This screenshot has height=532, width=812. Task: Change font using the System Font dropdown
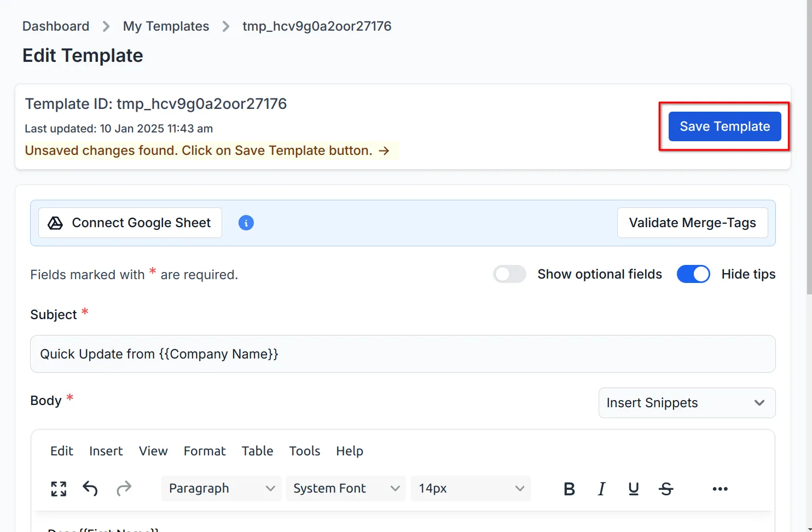[345, 488]
